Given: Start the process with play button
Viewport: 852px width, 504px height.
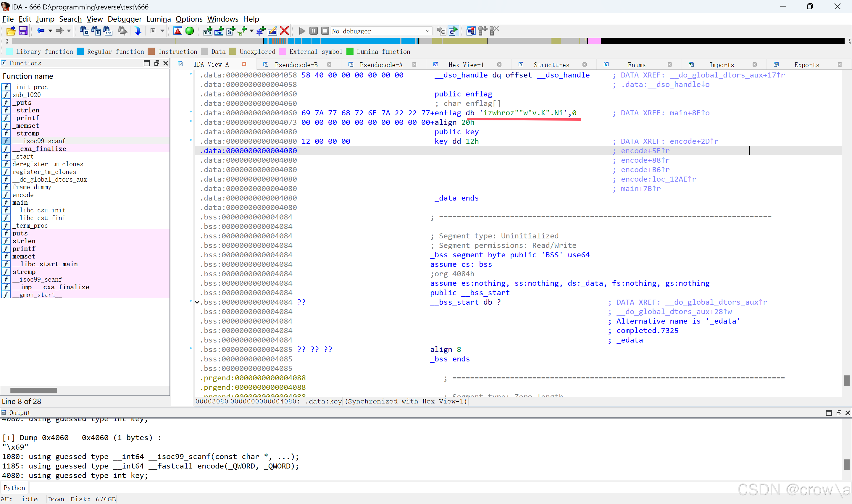Looking at the screenshot, I should (301, 31).
